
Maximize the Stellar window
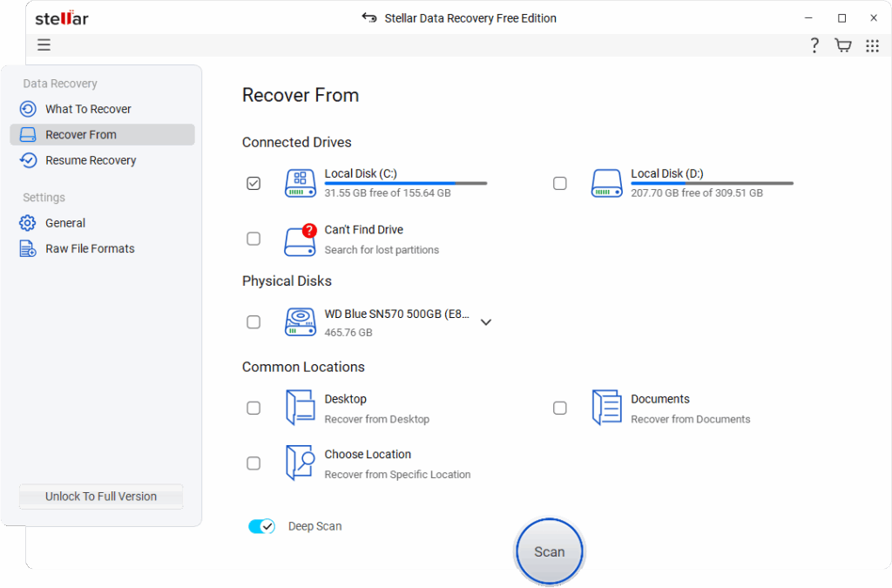point(842,18)
